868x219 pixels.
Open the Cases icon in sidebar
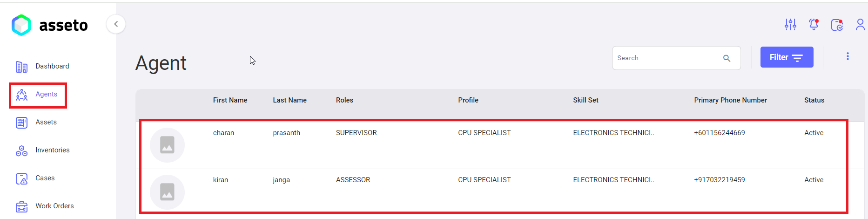(x=21, y=178)
